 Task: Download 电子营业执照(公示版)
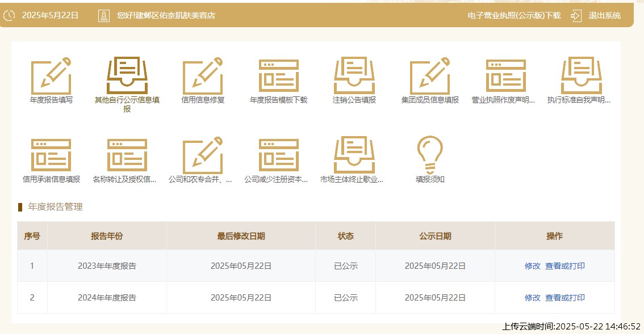(514, 15)
